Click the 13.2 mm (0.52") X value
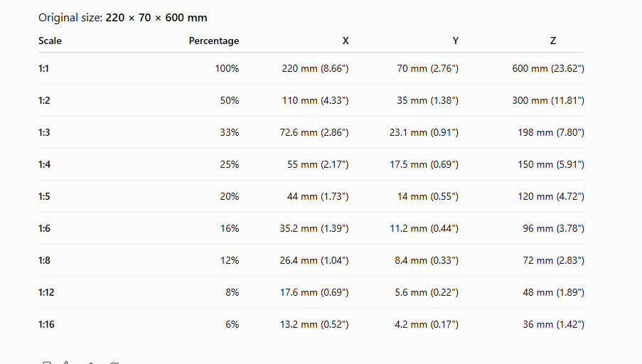Viewport: 642px width, 364px height. tap(314, 324)
